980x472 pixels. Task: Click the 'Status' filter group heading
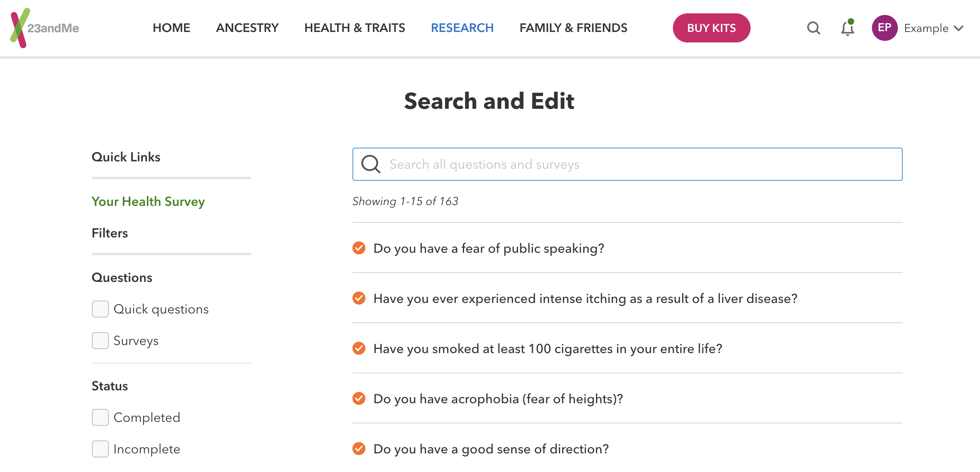click(x=110, y=386)
